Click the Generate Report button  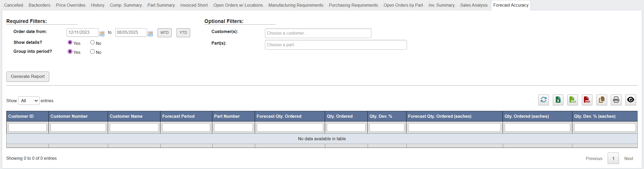click(x=28, y=77)
